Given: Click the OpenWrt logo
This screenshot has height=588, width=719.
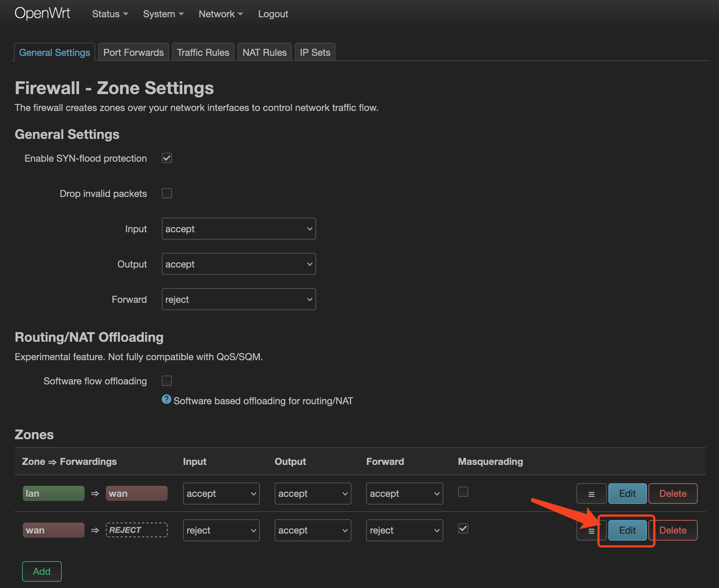Looking at the screenshot, I should 43,14.
